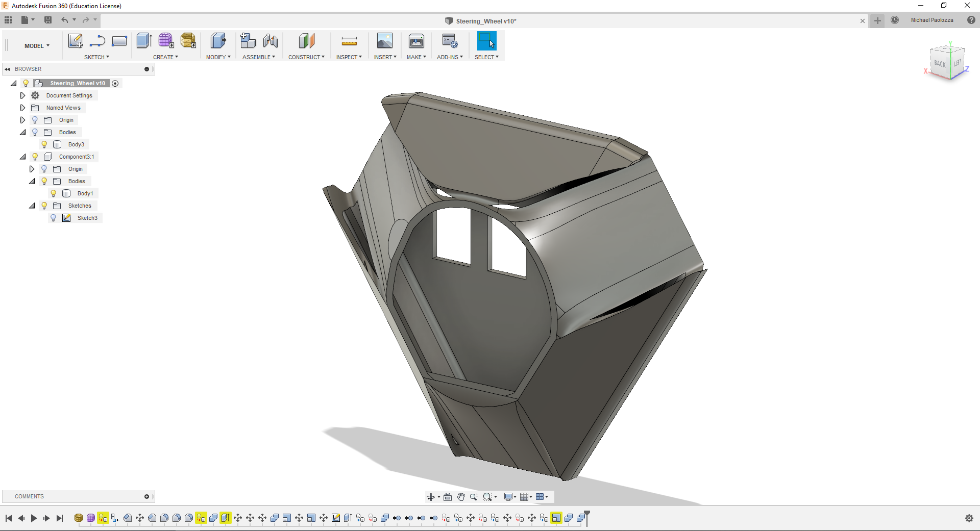
Task: Toggle visibility of Steering_Wheel v10 root
Action: [x=26, y=83]
